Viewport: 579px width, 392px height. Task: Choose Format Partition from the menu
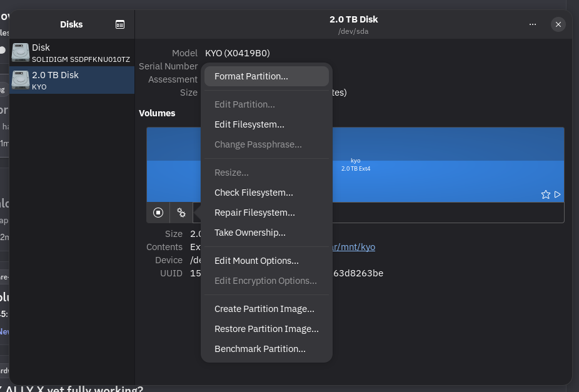251,76
